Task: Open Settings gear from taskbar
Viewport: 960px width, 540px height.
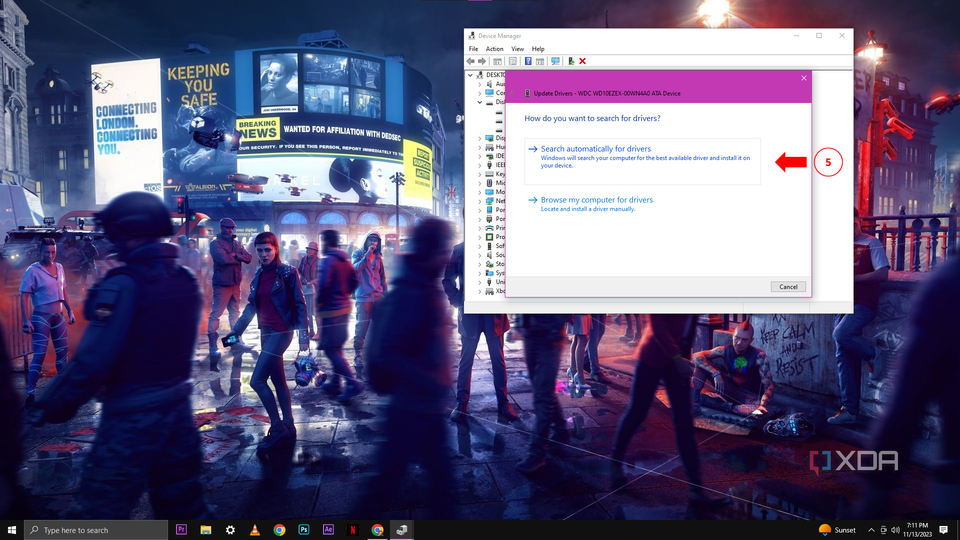Action: pyautogui.click(x=230, y=530)
